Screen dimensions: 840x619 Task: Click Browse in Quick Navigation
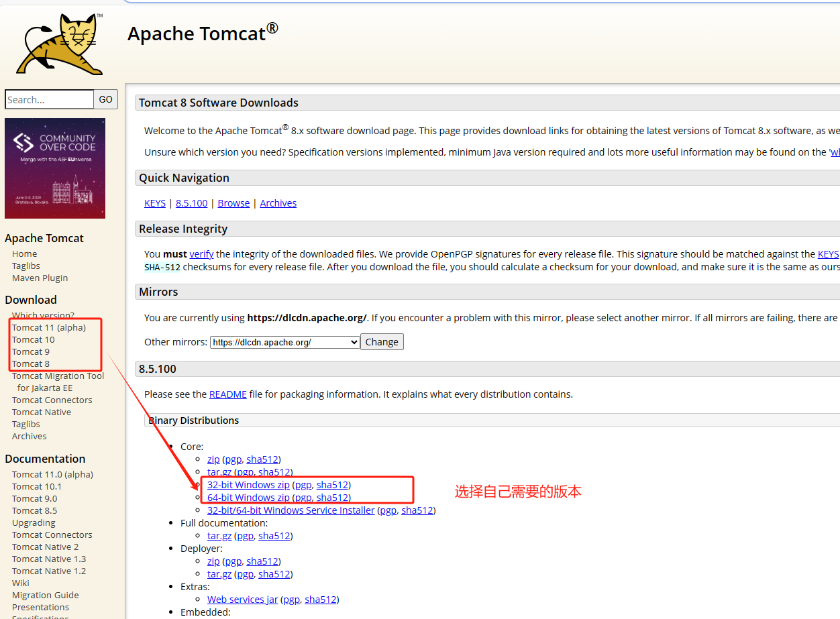233,203
